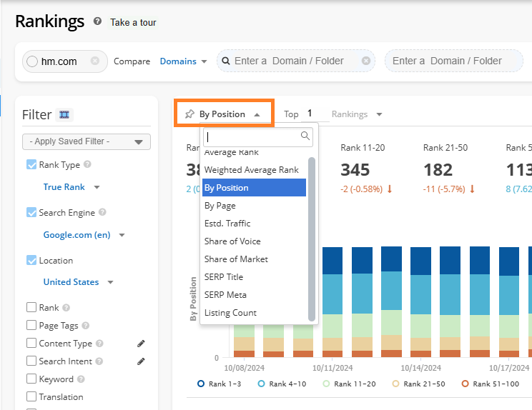
Task: Open the filter video tutorial icon
Action: (x=65, y=115)
